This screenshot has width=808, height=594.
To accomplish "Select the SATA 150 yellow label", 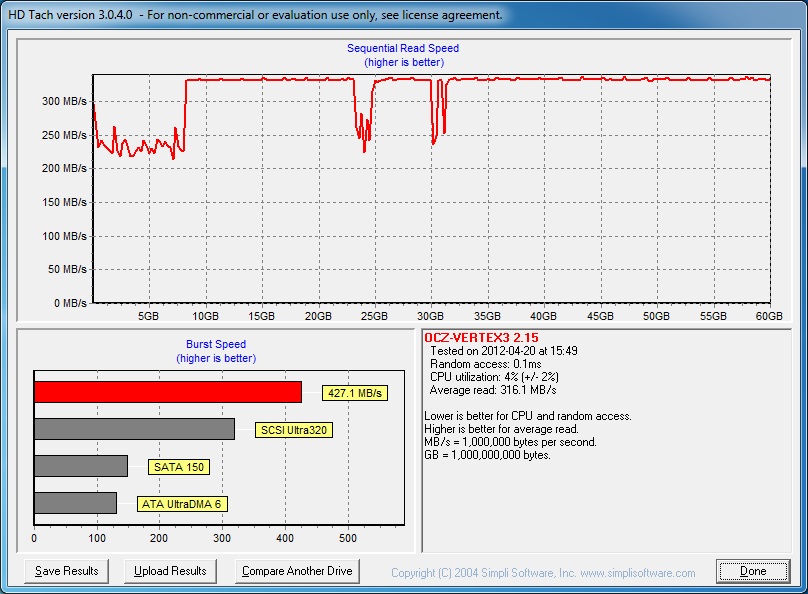I will [178, 467].
